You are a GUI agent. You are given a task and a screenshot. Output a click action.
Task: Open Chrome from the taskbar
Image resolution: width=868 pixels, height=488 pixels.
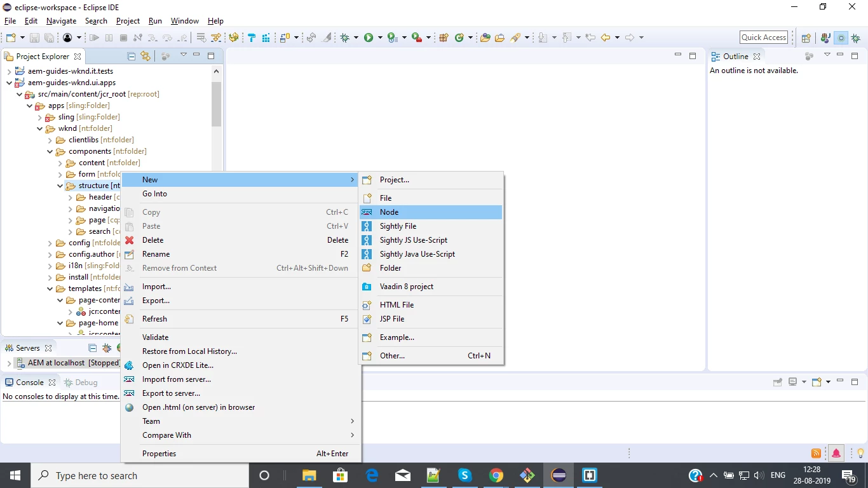(x=496, y=475)
